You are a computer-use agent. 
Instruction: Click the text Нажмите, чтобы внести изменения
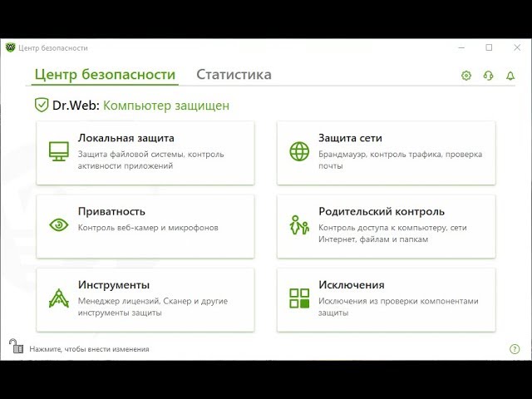click(x=89, y=349)
